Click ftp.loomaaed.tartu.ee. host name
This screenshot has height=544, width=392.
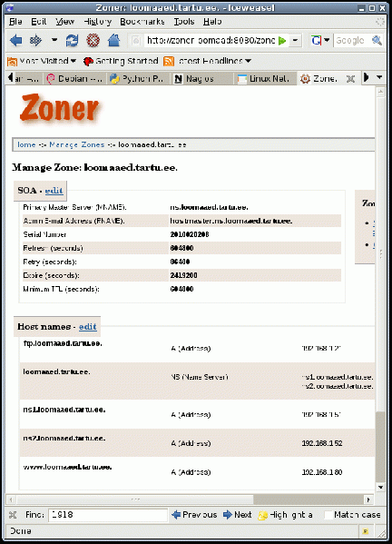(63, 343)
